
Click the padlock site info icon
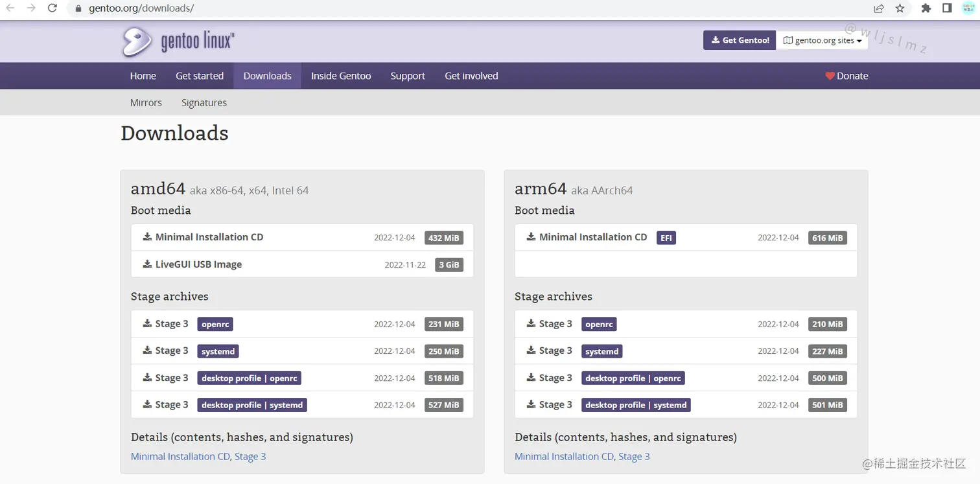pos(78,8)
